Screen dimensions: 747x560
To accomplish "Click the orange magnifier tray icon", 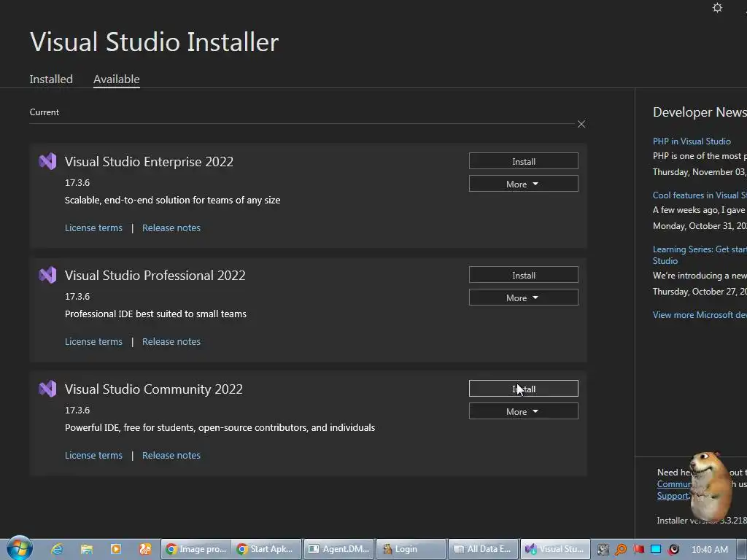I will [x=621, y=550].
